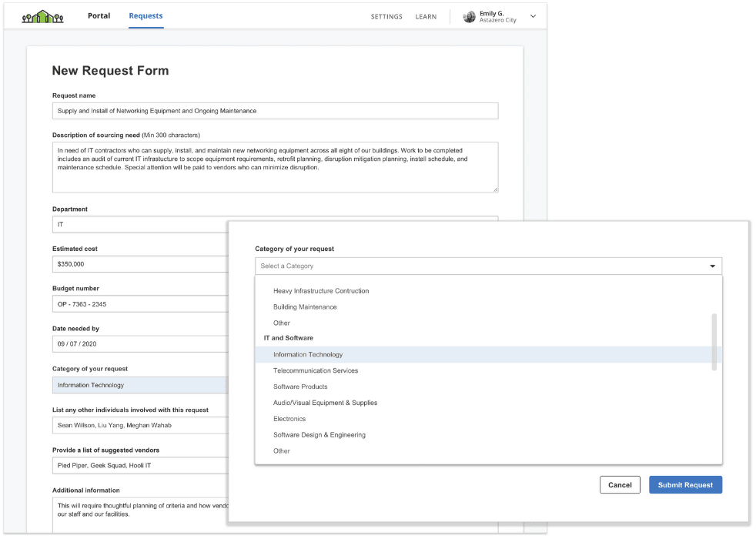Choose Telecommunication Services option
This screenshot has width=756, height=539.
coord(315,371)
